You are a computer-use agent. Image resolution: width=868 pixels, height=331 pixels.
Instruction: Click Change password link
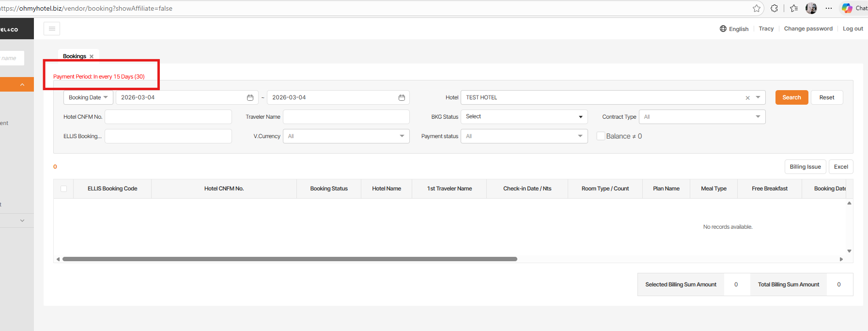[x=808, y=29]
